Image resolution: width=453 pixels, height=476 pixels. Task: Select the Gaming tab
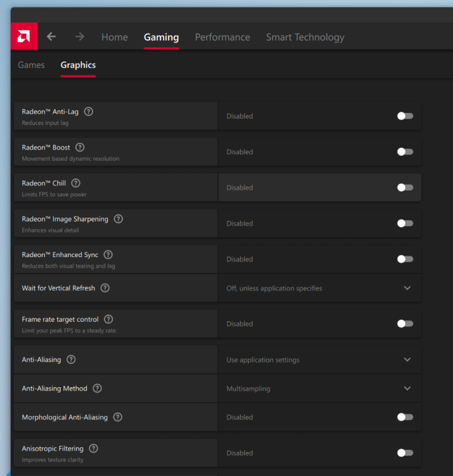[x=161, y=37]
